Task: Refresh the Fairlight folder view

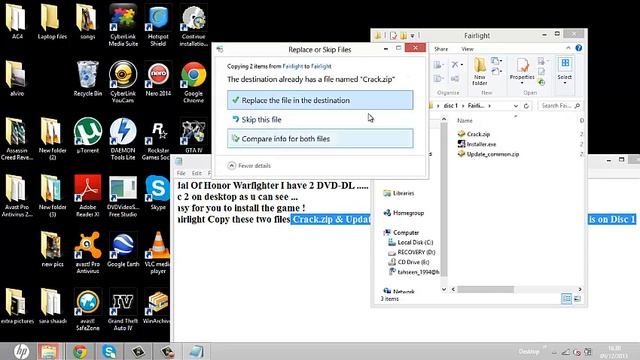Action: [x=527, y=106]
